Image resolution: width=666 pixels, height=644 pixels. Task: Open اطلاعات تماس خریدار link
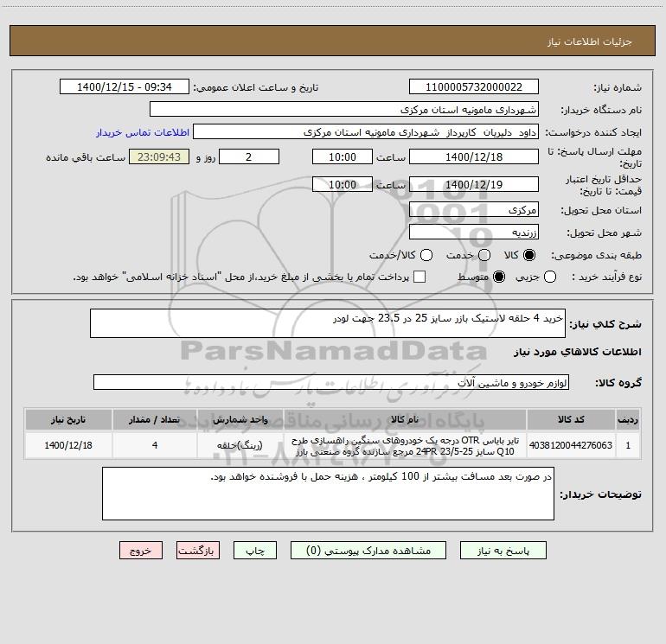click(x=143, y=132)
